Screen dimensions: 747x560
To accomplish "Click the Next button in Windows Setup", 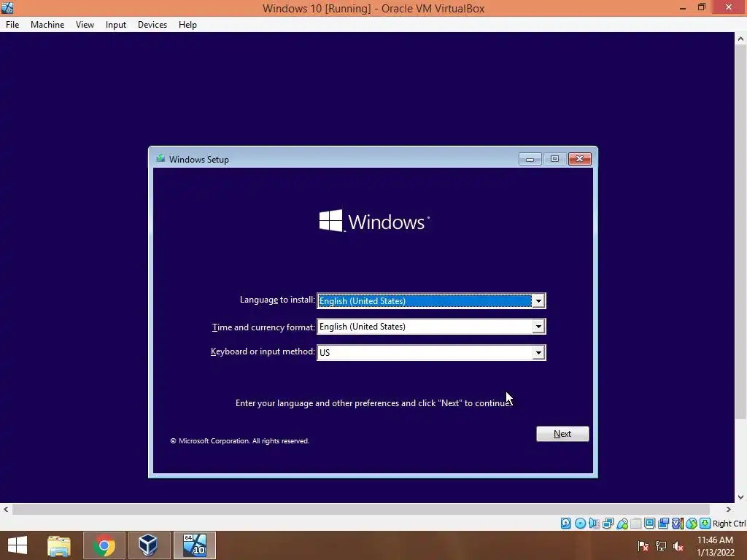I will tap(562, 434).
